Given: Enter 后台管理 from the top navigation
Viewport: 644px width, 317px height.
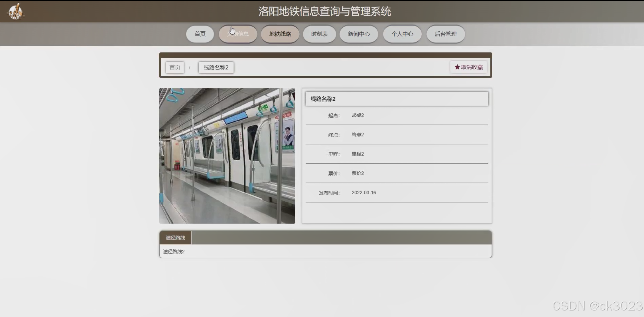Looking at the screenshot, I should point(446,34).
